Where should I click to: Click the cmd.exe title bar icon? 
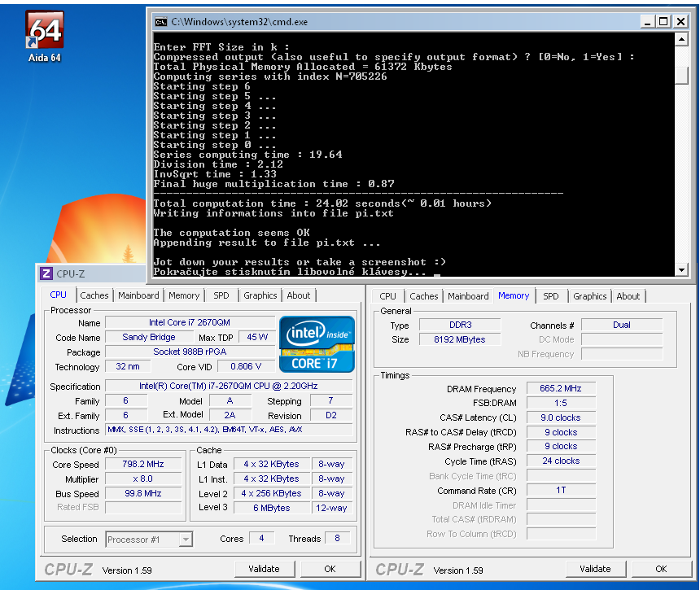[x=160, y=22]
